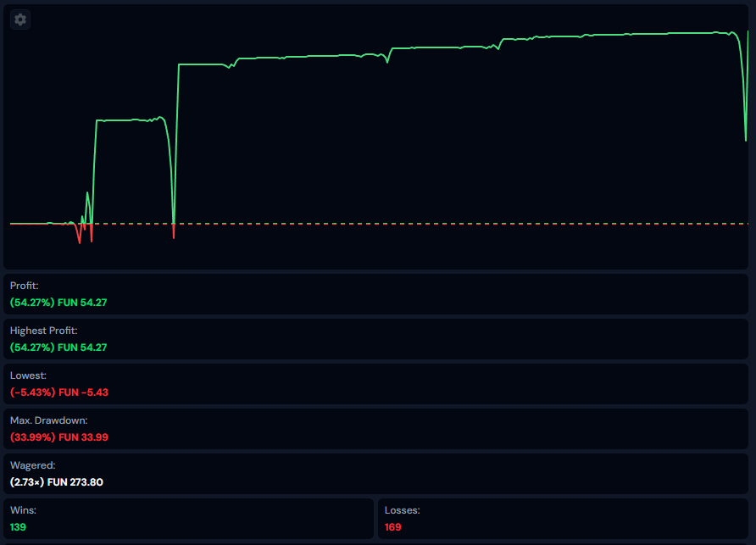This screenshot has height=545, width=756.
Task: Select the green Wins count 139
Action: pyautogui.click(x=19, y=527)
